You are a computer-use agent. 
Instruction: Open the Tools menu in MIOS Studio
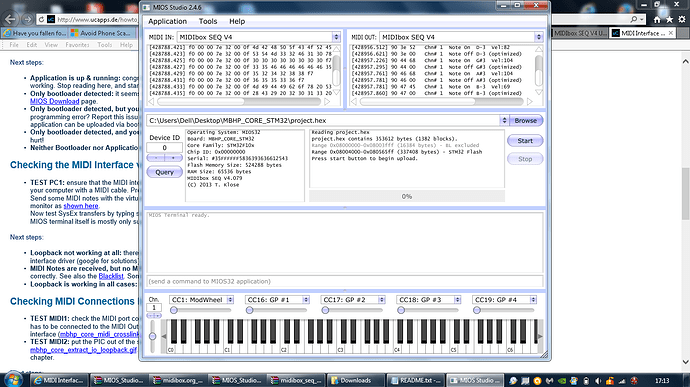[208, 21]
